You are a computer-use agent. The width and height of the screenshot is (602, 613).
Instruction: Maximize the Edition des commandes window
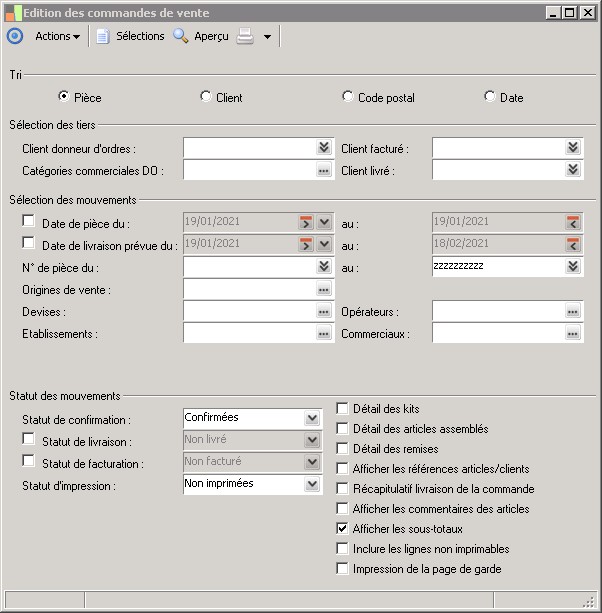[570, 13]
